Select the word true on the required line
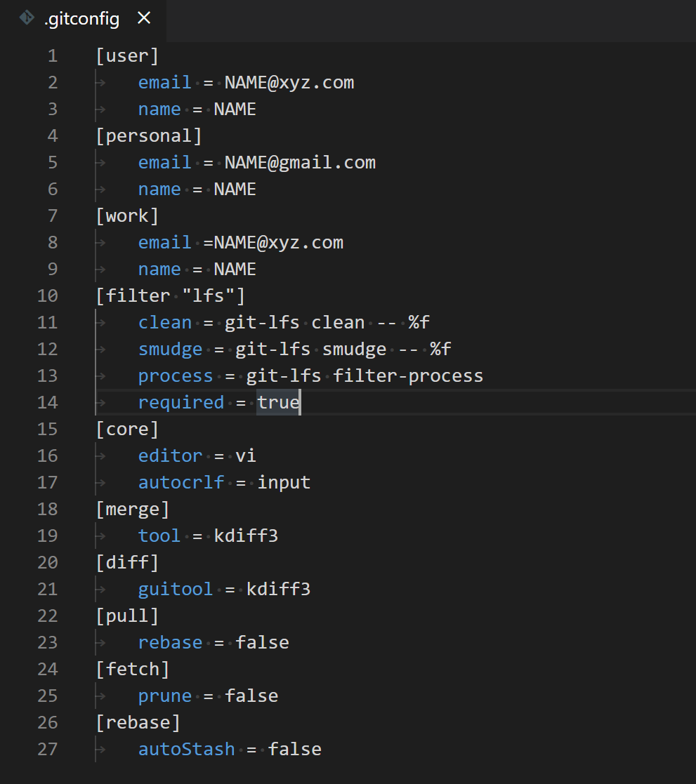 pyautogui.click(x=280, y=402)
